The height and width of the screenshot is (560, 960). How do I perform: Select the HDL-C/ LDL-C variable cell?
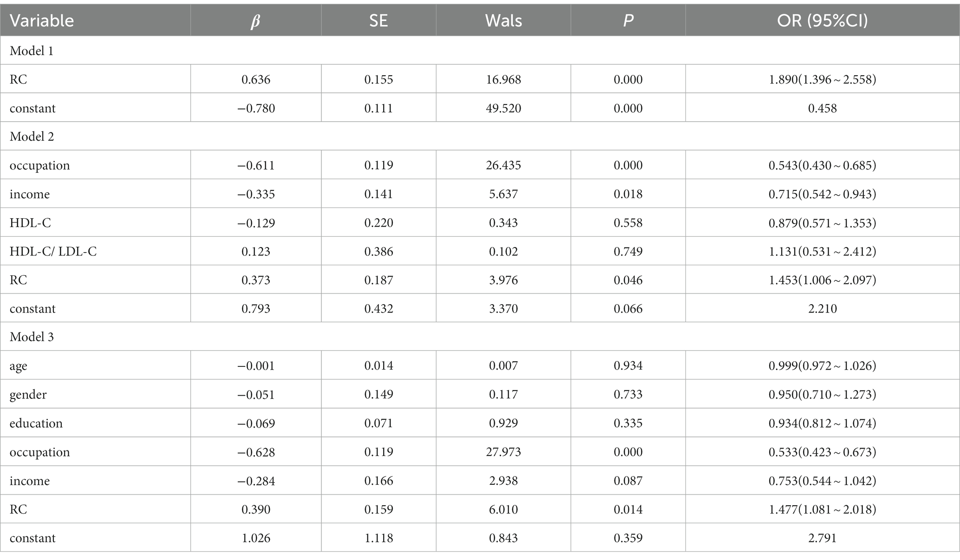[x=53, y=252]
